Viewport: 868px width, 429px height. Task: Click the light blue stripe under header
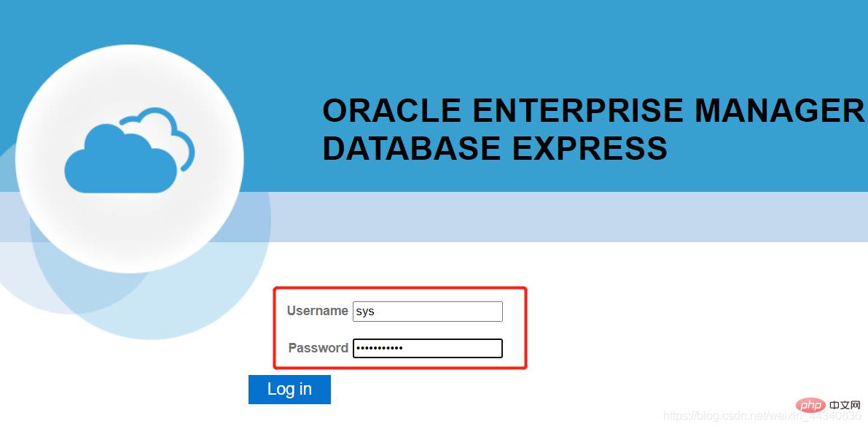568,217
